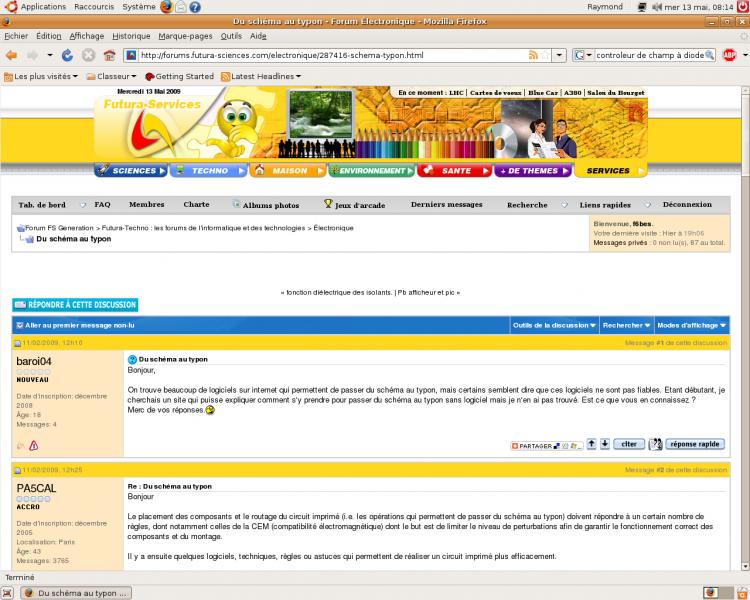Click the report message warning triangle icon
The image size is (750, 600).
click(33, 446)
